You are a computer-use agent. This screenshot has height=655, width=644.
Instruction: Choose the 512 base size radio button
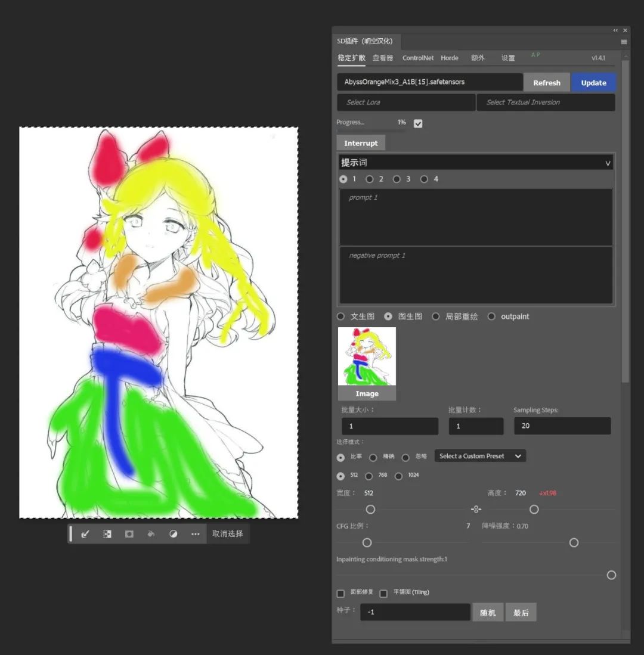pyautogui.click(x=340, y=476)
